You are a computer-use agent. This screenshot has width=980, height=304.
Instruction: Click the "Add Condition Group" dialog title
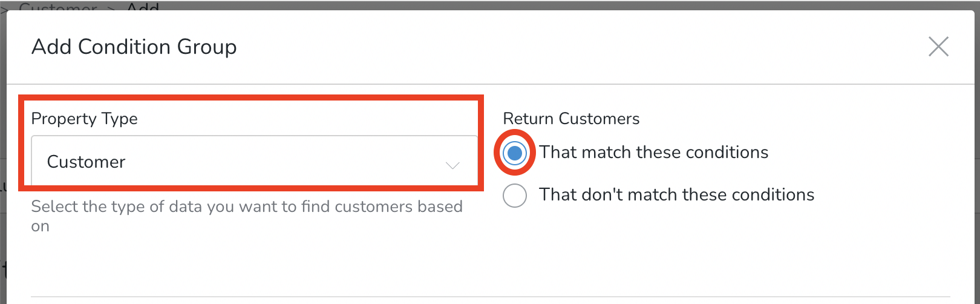click(134, 47)
